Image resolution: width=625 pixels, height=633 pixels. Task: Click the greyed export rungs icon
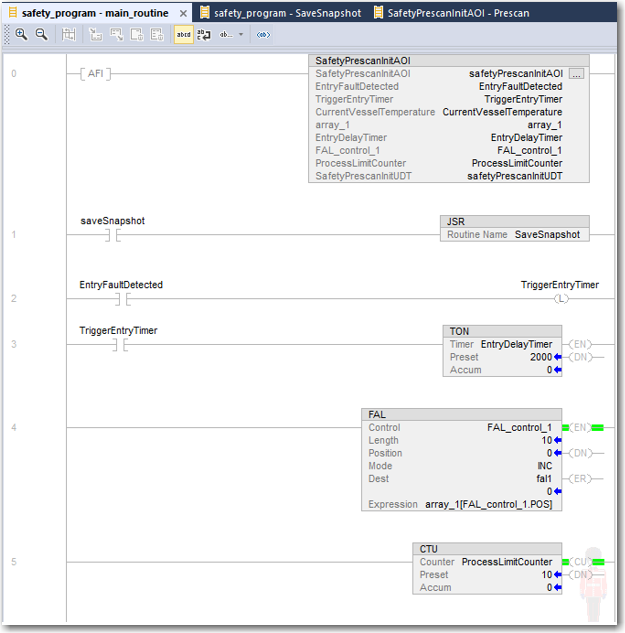[117, 34]
